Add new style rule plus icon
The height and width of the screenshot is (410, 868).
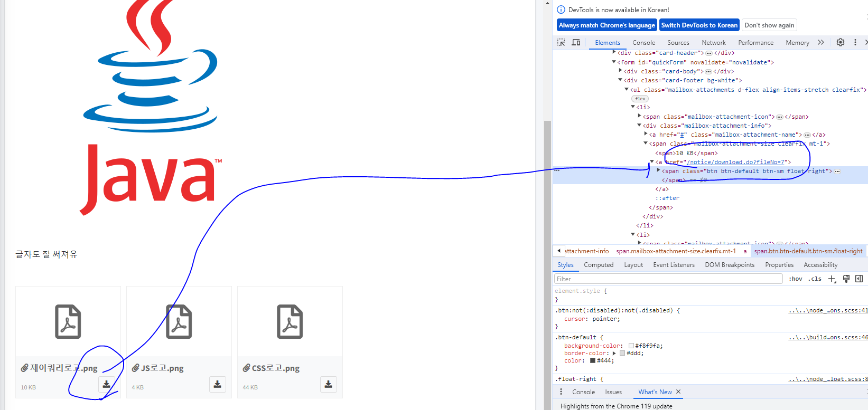832,279
